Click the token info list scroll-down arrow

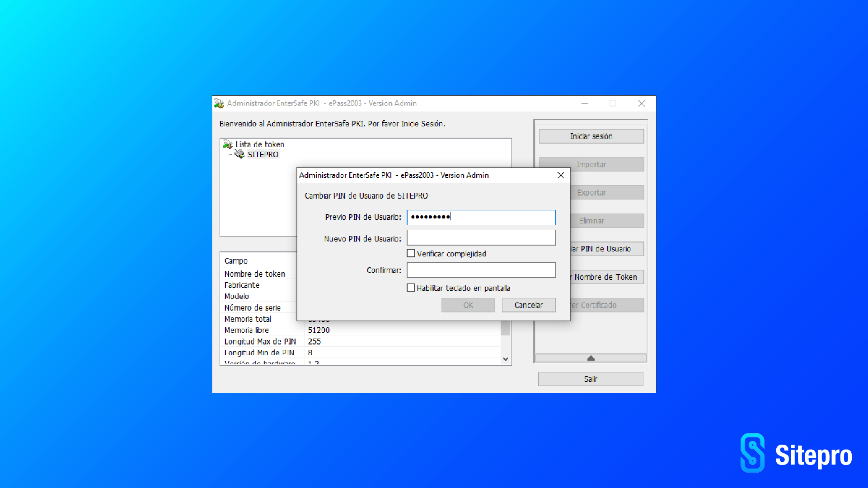click(x=506, y=359)
